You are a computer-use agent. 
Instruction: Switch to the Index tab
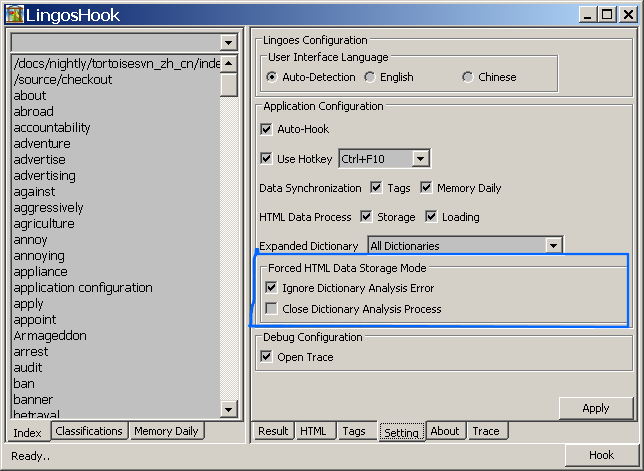click(28, 432)
